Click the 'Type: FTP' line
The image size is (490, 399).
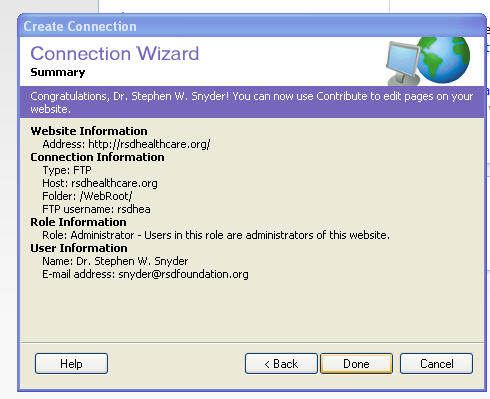(x=67, y=170)
